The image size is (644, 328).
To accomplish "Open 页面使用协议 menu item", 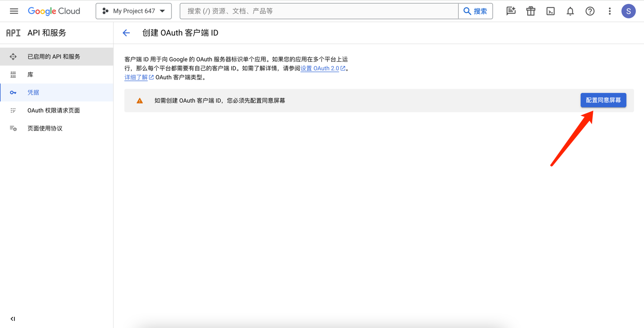I will click(x=57, y=128).
